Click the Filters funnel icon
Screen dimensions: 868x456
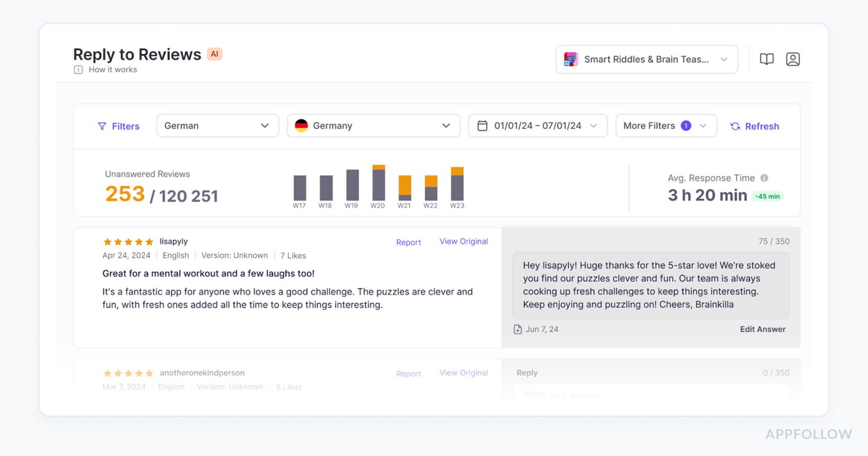tap(102, 126)
